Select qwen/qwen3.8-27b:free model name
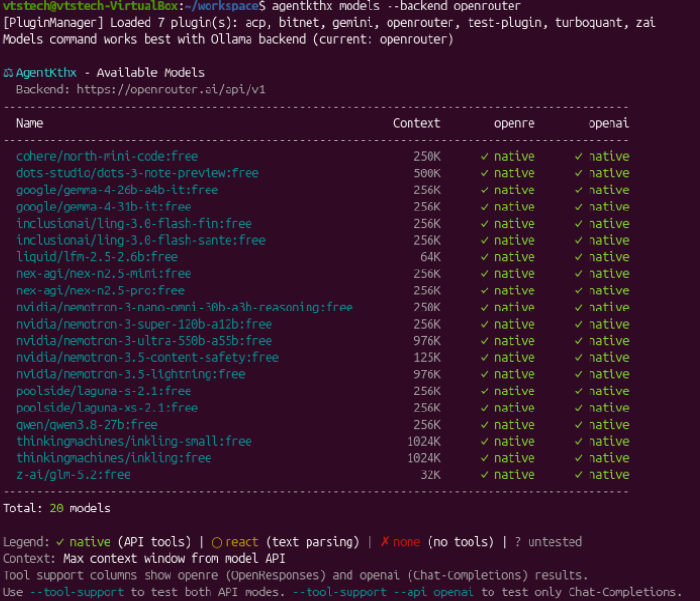 pos(87,425)
